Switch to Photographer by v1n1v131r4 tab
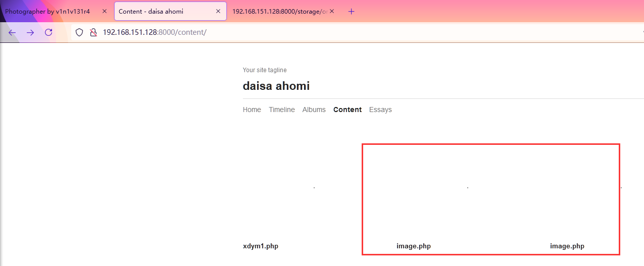This screenshot has width=644, height=266. click(48, 11)
